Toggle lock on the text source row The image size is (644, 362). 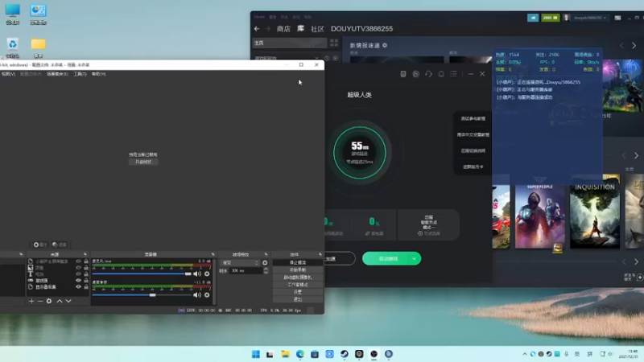point(86,274)
